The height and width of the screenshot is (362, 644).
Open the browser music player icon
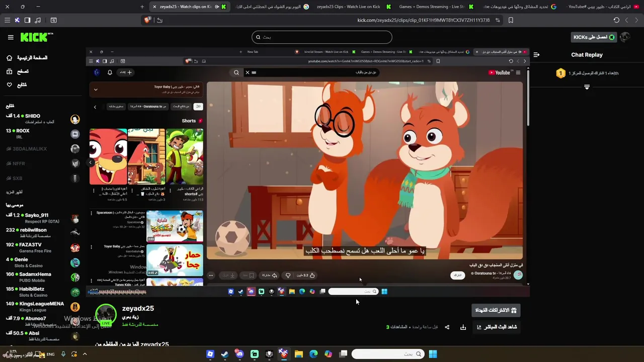[x=38, y=20]
